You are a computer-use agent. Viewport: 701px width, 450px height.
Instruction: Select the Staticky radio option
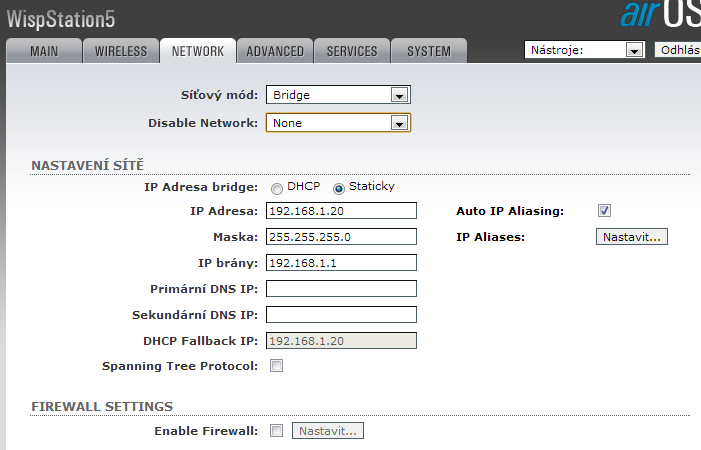tap(339, 188)
